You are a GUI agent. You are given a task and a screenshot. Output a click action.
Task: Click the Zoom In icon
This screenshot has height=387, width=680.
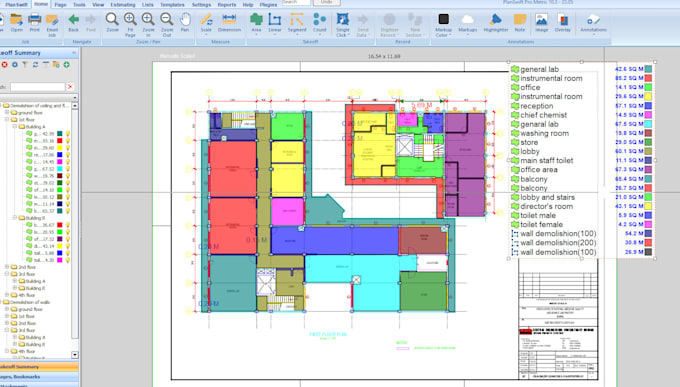(148, 25)
